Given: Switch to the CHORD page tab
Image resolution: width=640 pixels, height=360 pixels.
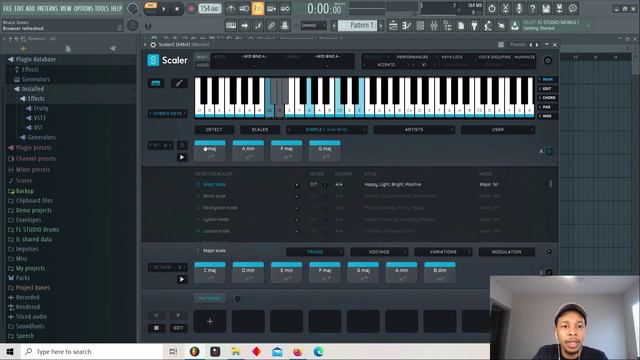Looking at the screenshot, I should pos(547,98).
